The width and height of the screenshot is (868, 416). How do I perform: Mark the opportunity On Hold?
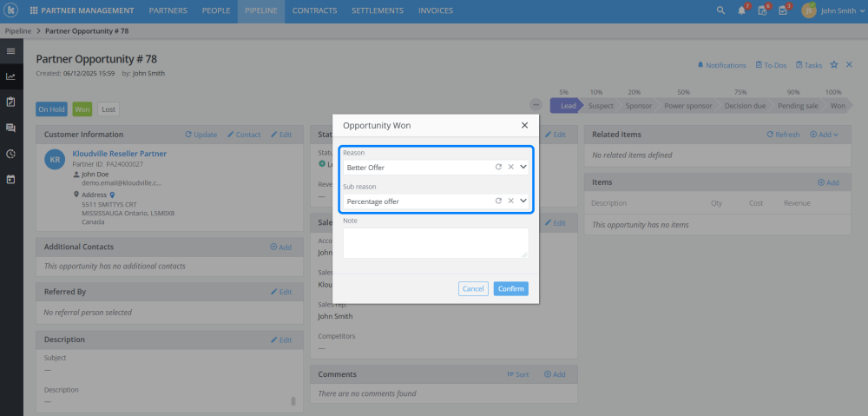click(x=51, y=109)
